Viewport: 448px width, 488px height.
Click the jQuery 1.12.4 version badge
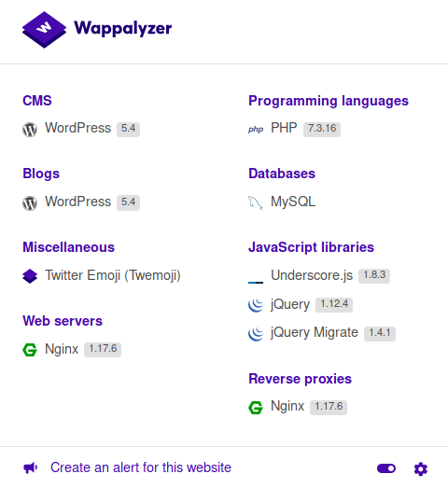(x=334, y=304)
